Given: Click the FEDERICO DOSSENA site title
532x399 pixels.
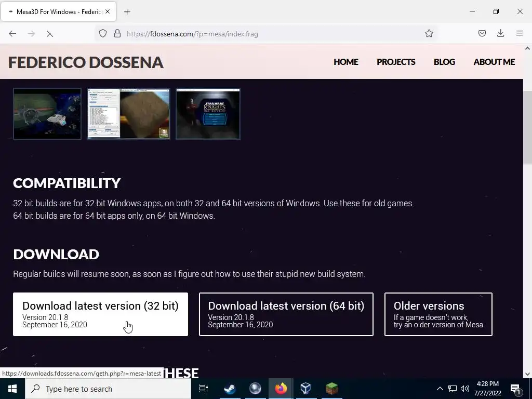Looking at the screenshot, I should click(x=86, y=62).
